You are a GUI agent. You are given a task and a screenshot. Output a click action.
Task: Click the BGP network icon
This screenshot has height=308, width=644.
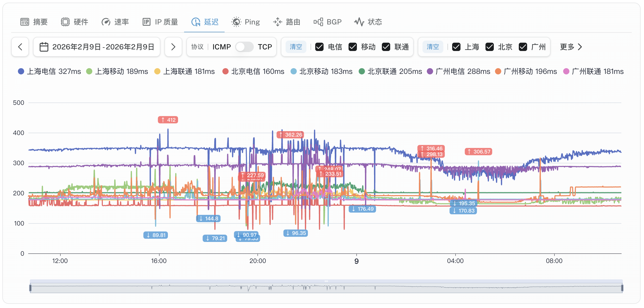click(x=318, y=22)
